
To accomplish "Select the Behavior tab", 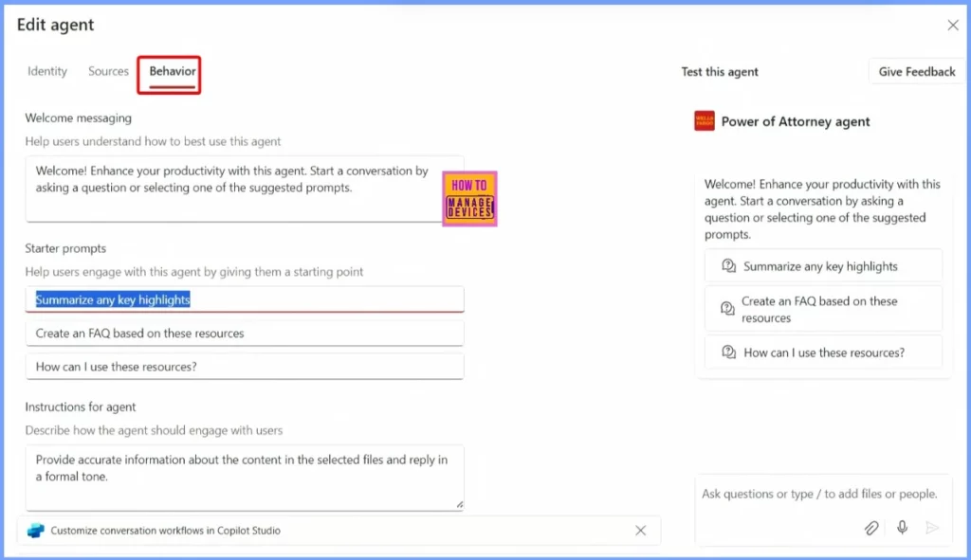I will pyautogui.click(x=173, y=71).
